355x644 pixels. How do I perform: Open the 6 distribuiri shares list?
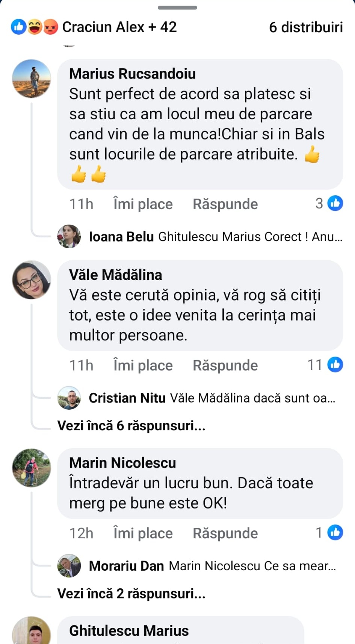pyautogui.click(x=306, y=27)
